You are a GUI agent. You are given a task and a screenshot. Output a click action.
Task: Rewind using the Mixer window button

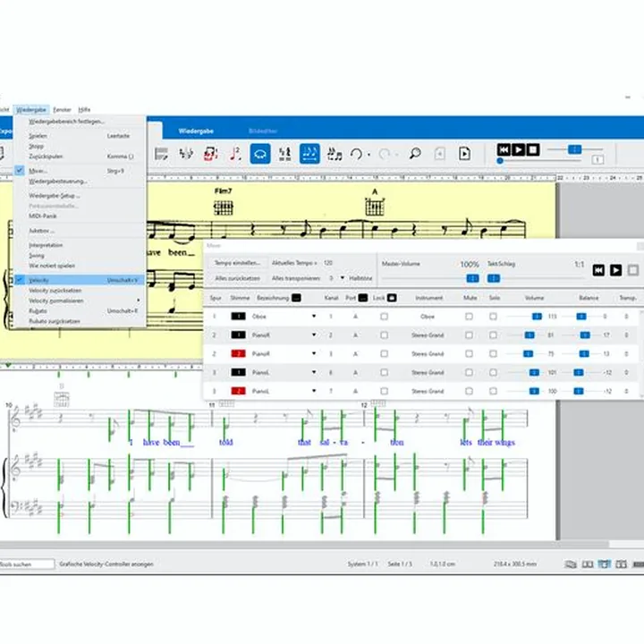[x=598, y=270]
